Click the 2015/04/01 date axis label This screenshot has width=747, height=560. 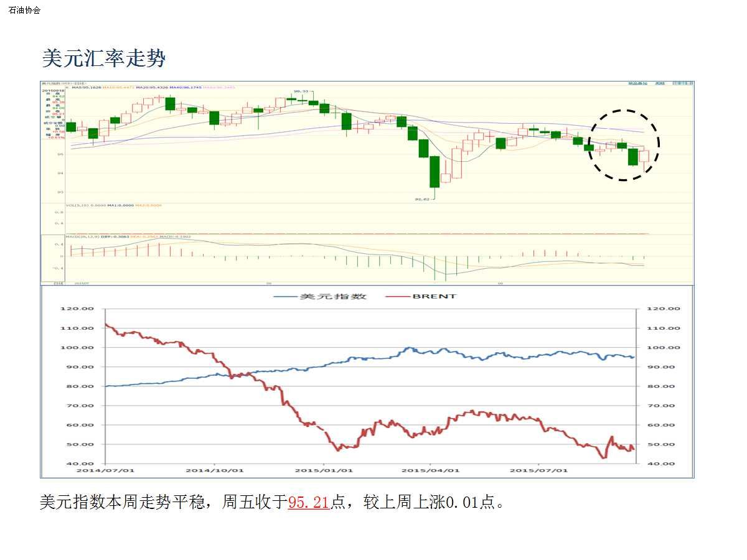(430, 470)
